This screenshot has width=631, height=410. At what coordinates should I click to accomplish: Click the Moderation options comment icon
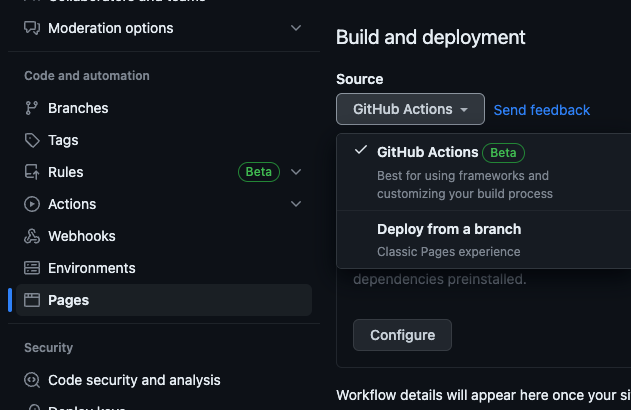pos(32,28)
